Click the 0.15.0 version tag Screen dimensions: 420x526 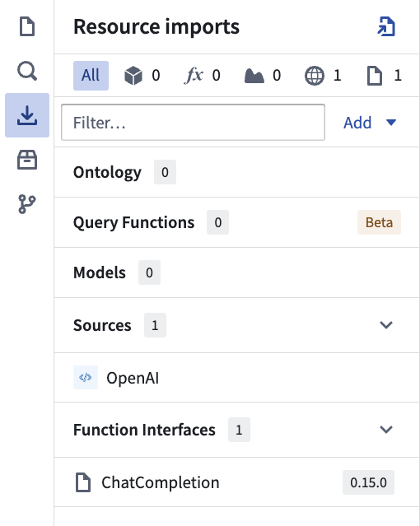click(x=368, y=482)
